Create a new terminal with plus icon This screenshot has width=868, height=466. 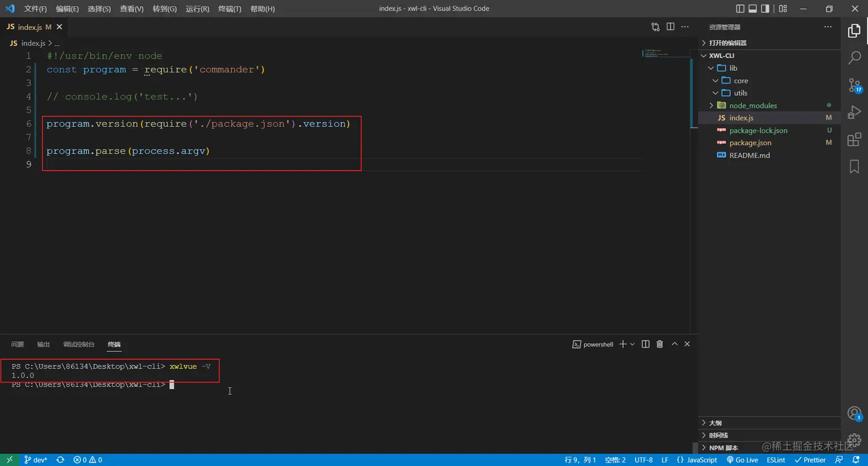click(623, 344)
